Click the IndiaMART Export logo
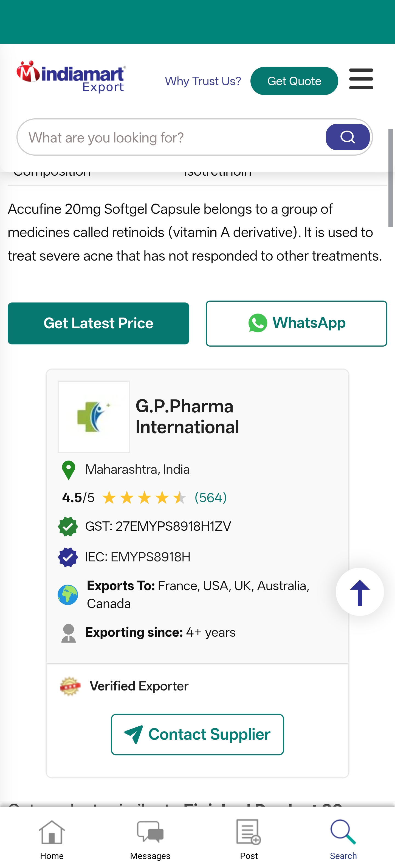Screen dimensions: 395x868 pos(71,76)
